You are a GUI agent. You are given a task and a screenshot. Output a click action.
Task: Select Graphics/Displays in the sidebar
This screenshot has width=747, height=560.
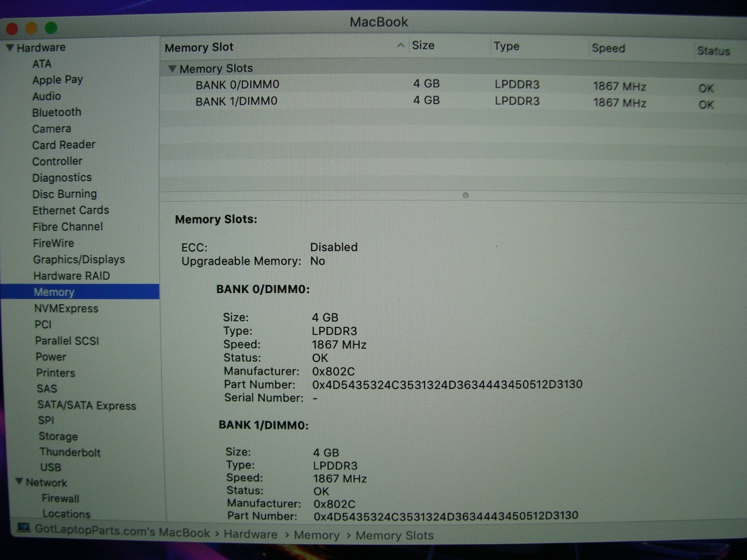click(x=79, y=259)
